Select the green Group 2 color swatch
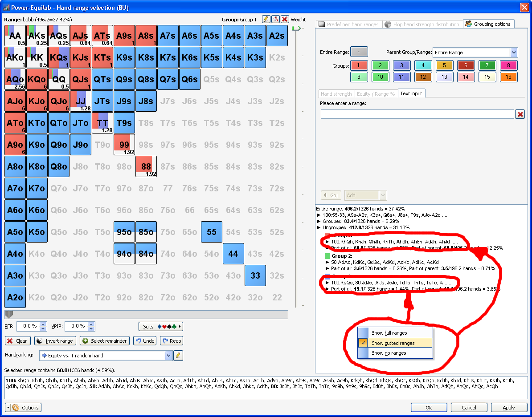This screenshot has height=417, width=532. coord(381,65)
